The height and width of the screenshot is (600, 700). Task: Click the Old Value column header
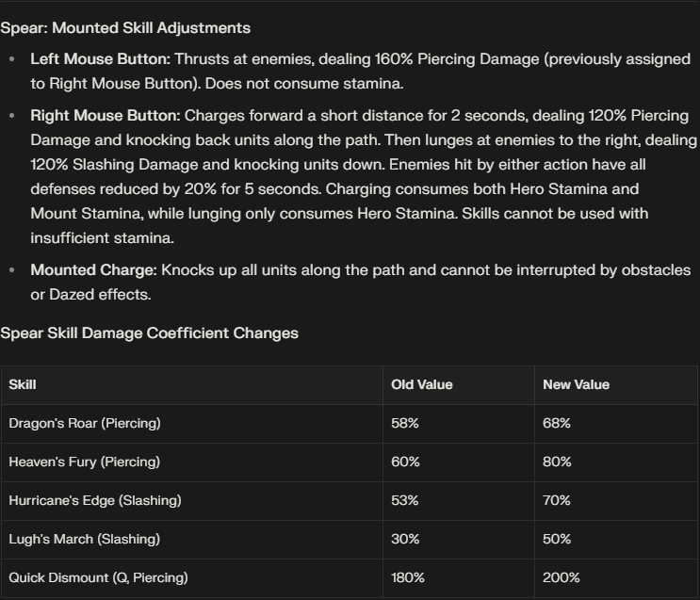click(459, 385)
